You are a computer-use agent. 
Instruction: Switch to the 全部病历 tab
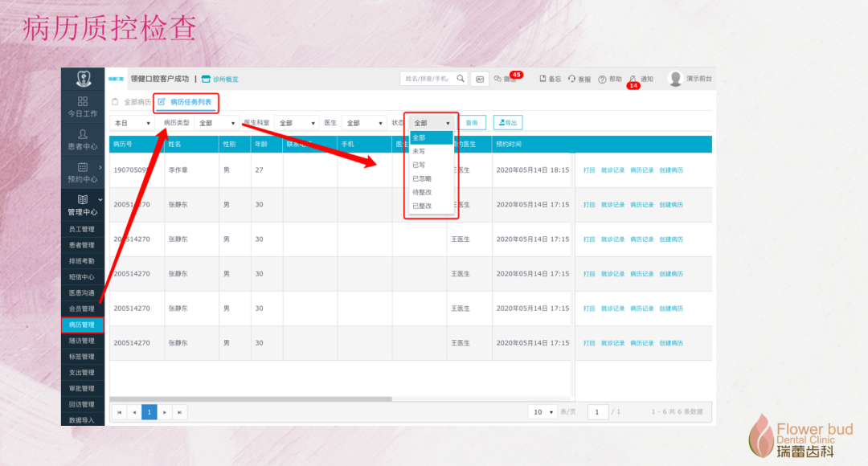[x=131, y=102]
